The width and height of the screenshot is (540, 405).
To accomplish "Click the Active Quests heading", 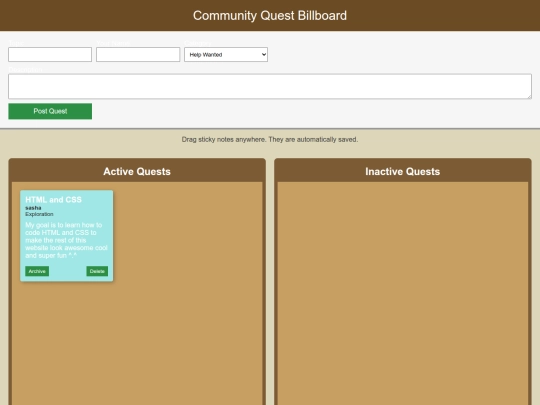I will 137,172.
